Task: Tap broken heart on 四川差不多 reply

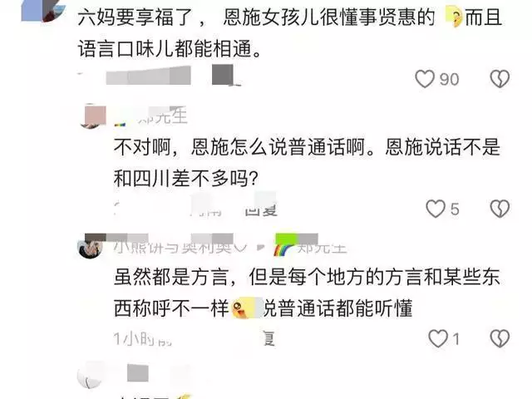Action: 500,209
